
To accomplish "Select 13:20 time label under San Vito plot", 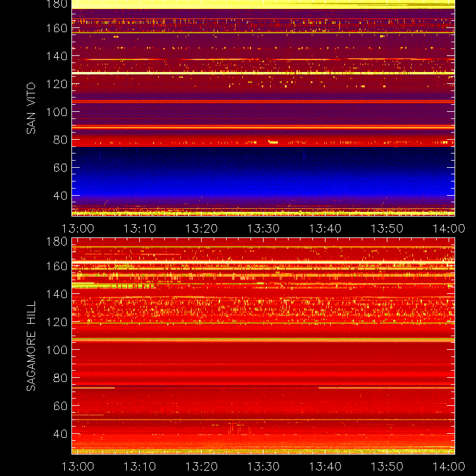I will [202, 228].
